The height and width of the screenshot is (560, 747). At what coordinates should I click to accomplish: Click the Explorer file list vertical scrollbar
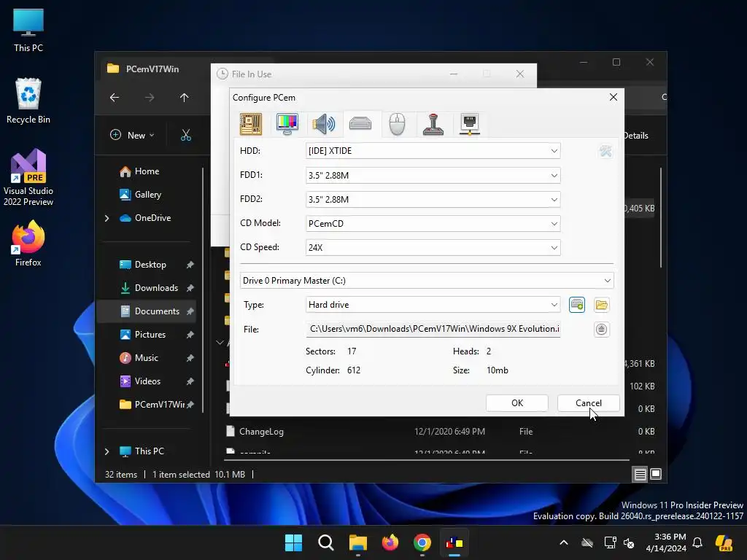point(661,217)
